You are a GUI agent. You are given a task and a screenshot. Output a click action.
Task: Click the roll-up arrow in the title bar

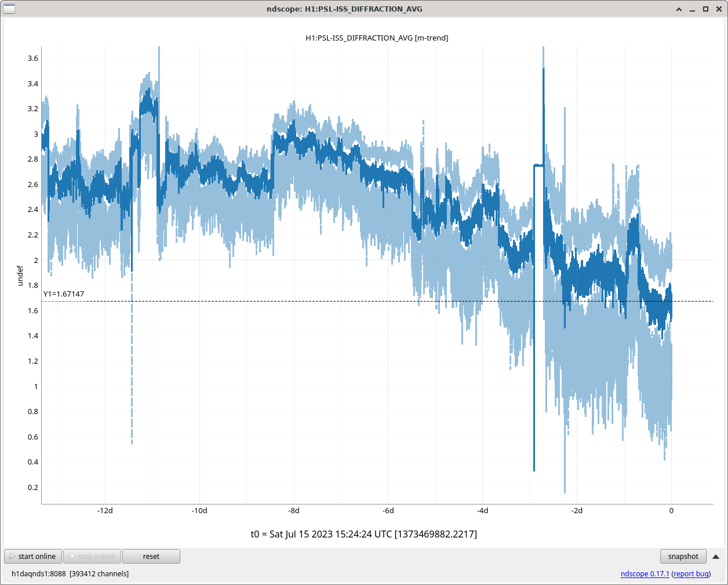pos(679,9)
